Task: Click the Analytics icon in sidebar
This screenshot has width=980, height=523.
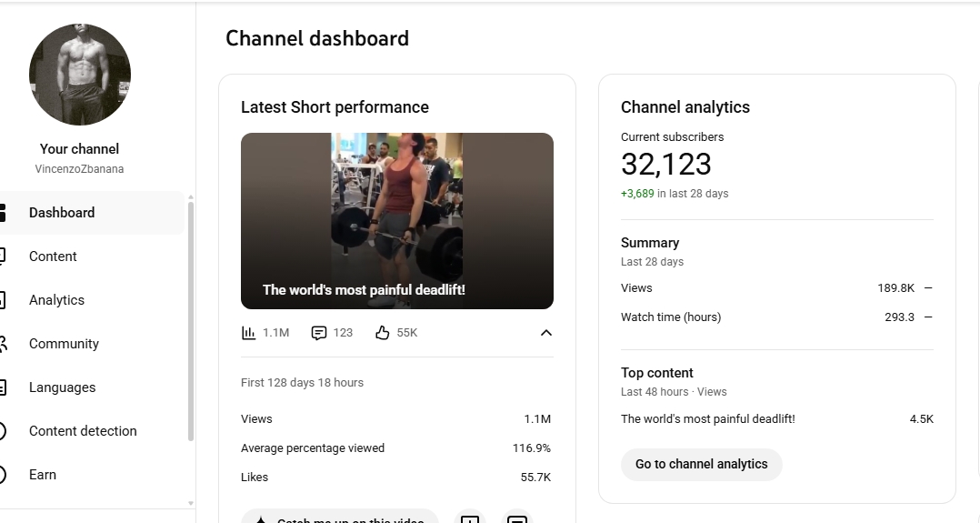Action: click(x=3, y=300)
